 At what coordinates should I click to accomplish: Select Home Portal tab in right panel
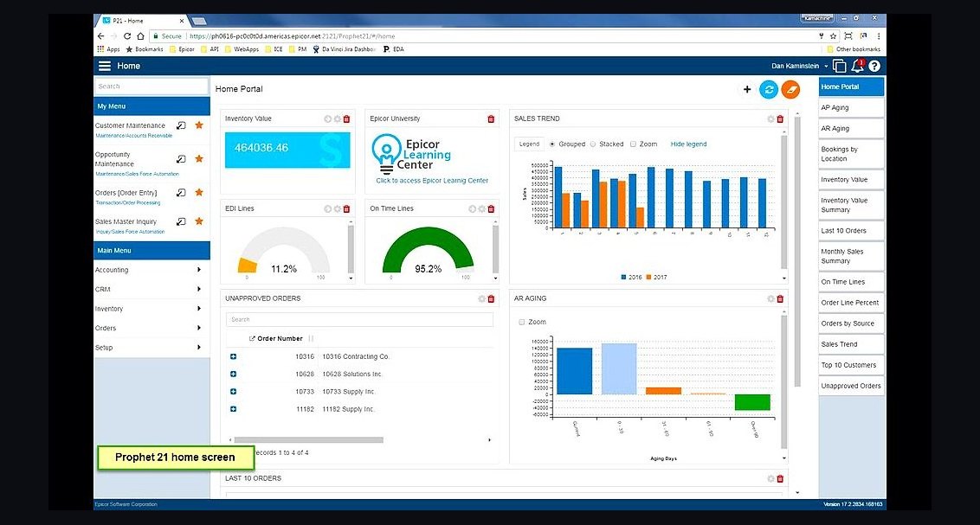point(851,86)
